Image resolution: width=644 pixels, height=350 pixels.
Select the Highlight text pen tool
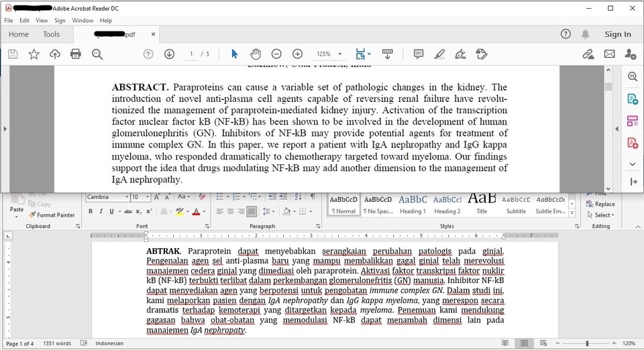[439, 54]
